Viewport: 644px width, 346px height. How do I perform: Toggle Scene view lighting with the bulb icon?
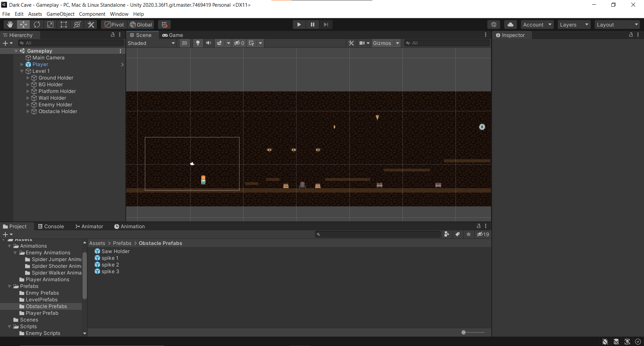click(x=198, y=43)
